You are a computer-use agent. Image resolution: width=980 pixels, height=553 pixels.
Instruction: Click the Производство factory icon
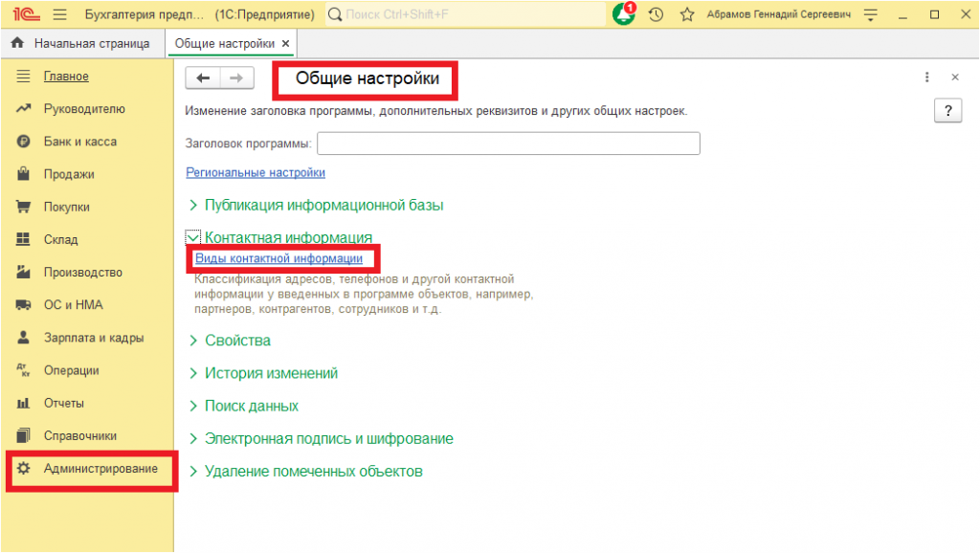click(23, 272)
